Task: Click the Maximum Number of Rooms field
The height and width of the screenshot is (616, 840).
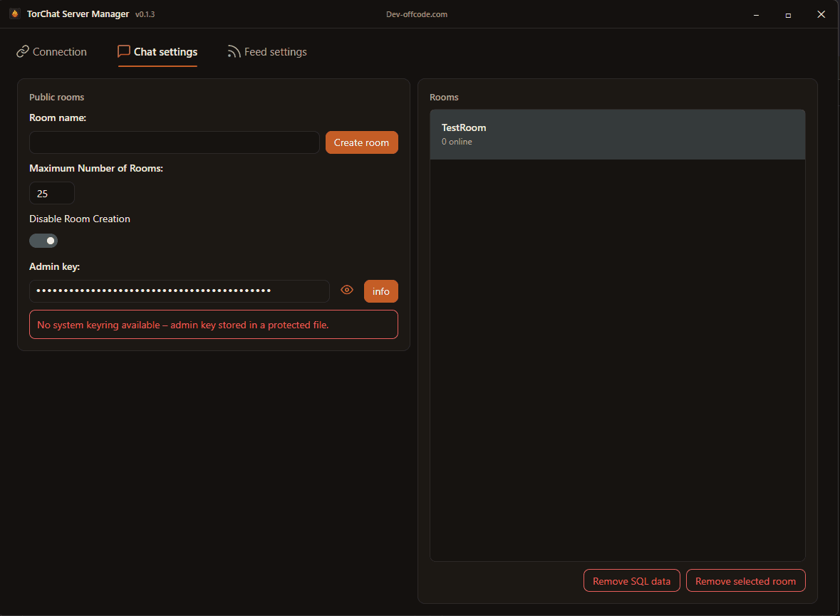Action: [x=52, y=194]
